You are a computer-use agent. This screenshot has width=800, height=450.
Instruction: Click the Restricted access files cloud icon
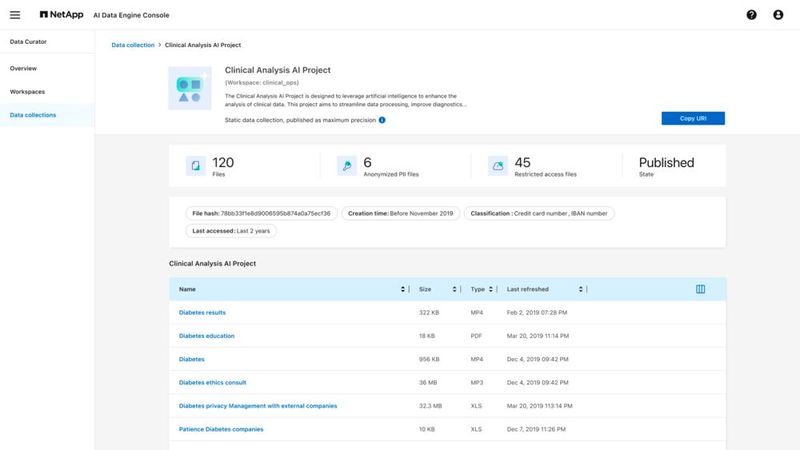[x=497, y=166]
